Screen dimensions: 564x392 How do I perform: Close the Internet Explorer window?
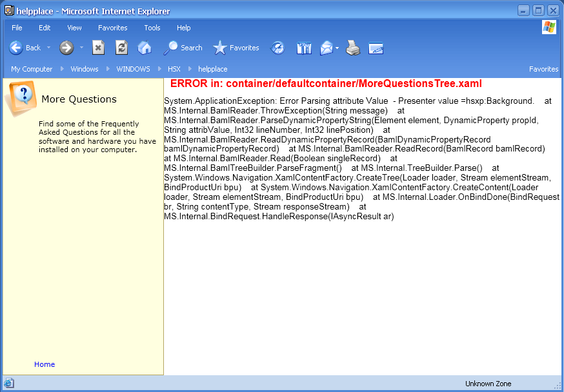pyautogui.click(x=554, y=10)
